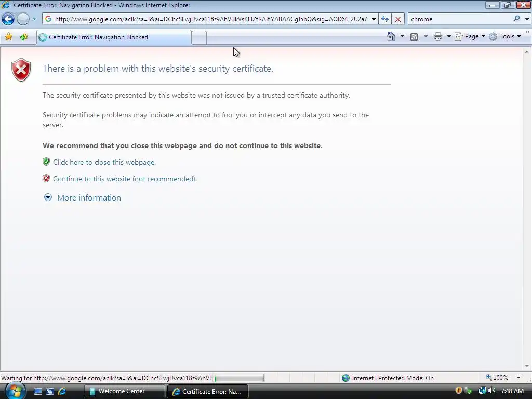Expand the Home button dropdown arrow
532x399 pixels.
click(403, 36)
